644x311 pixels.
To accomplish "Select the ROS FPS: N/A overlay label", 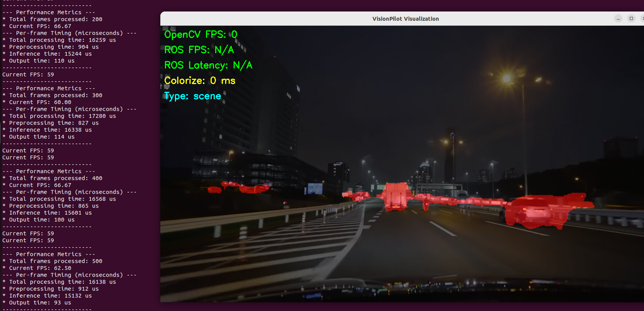I will [199, 50].
